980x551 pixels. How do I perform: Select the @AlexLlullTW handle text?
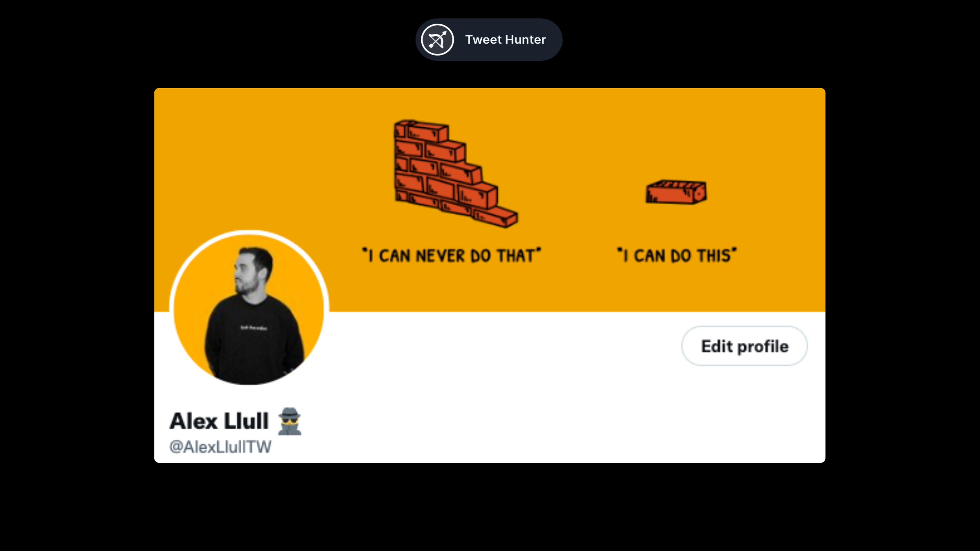pos(220,447)
